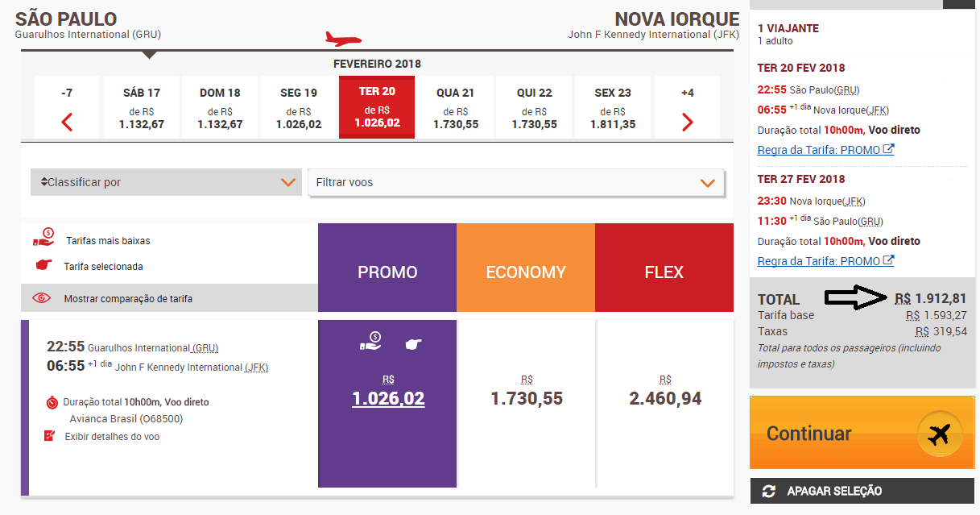This screenshot has height=515, width=980.
Task: Click the eye icon for fare comparison
Action: 41,298
